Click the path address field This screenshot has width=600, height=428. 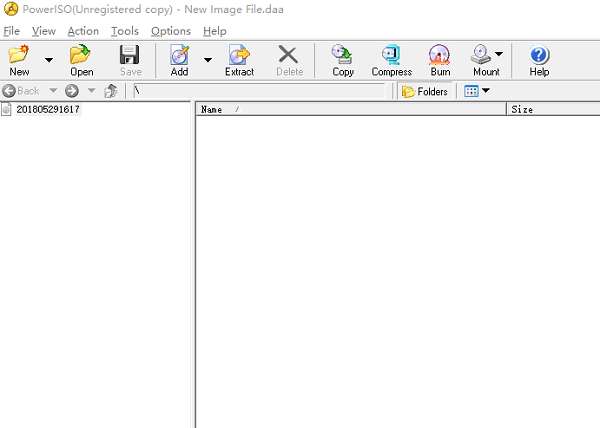pos(259,91)
